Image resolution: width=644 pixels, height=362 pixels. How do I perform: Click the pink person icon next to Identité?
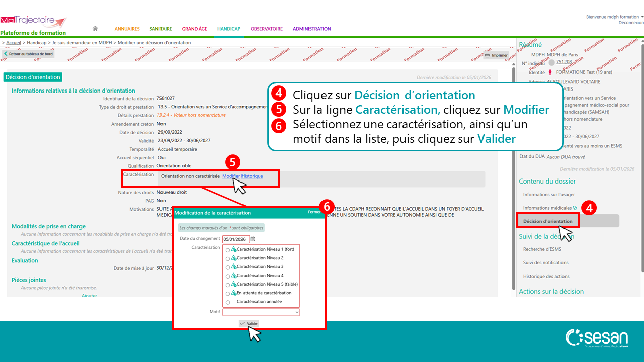[x=550, y=72]
